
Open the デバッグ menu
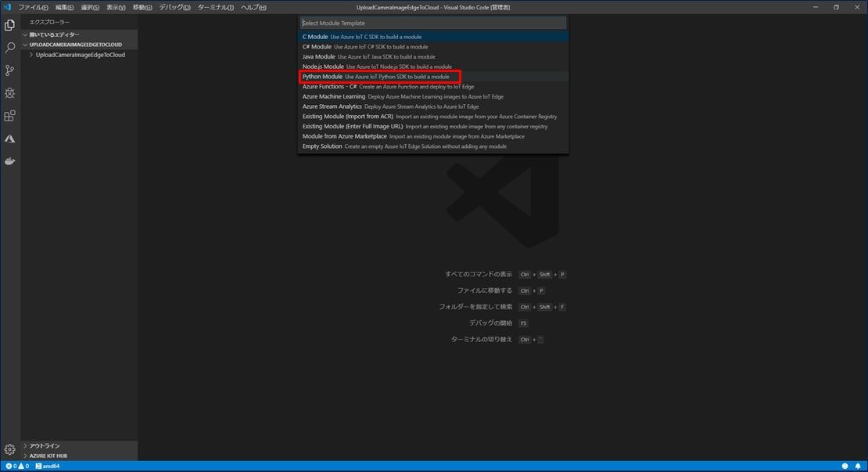(174, 6)
